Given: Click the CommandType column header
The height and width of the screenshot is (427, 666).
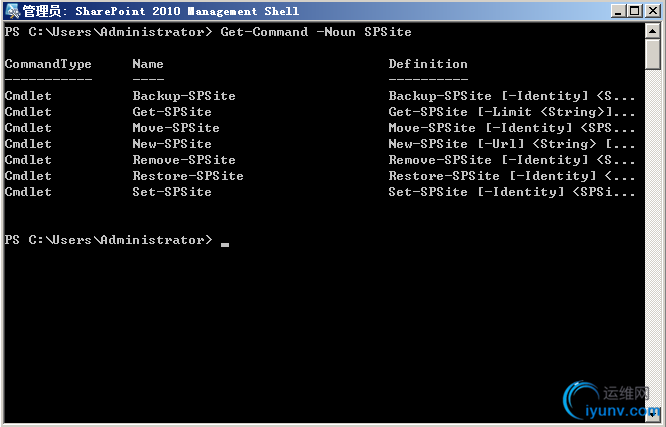Looking at the screenshot, I should 48,64.
